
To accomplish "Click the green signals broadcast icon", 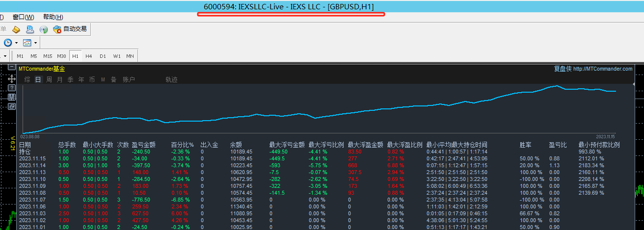I will pos(43,29).
